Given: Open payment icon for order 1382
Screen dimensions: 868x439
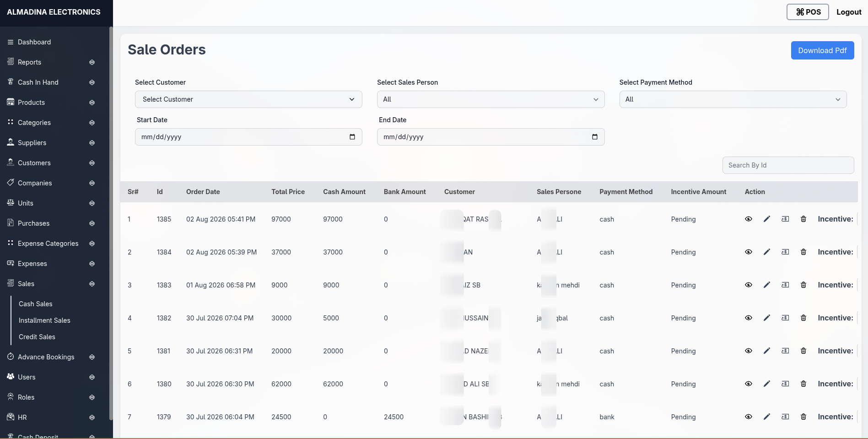Looking at the screenshot, I should click(x=785, y=318).
